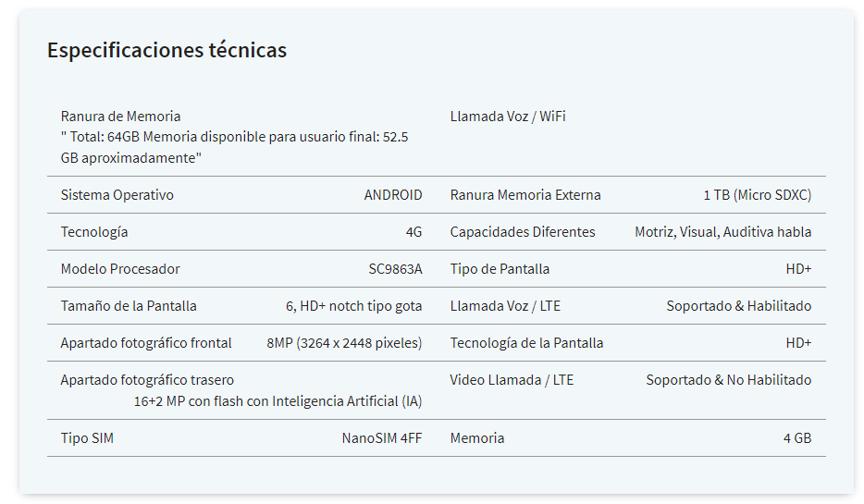The height and width of the screenshot is (504, 864).
Task: Click the Tecnología row label
Action: point(94,232)
